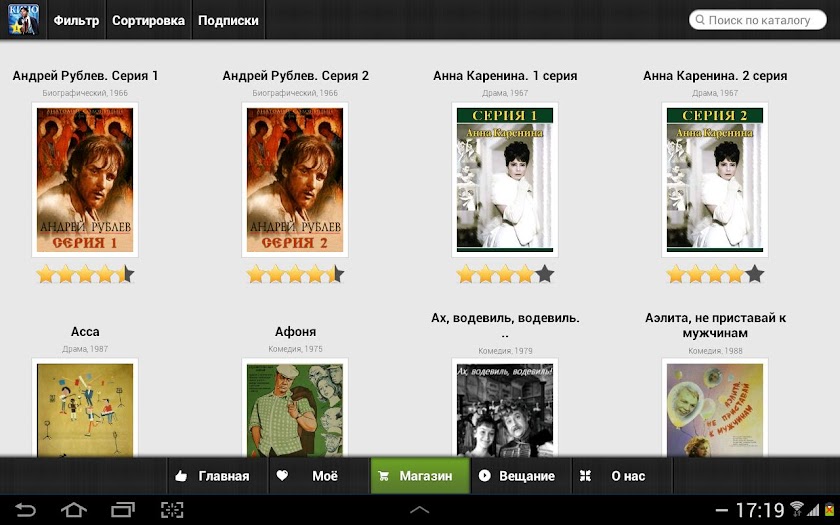Image resolution: width=840 pixels, height=525 pixels.
Task: Open Анна Каренина. 2 серия poster
Action: (715, 179)
